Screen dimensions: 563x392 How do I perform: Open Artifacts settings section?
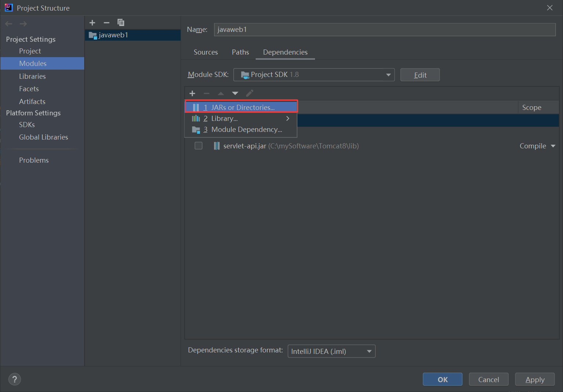pyautogui.click(x=42, y=101)
